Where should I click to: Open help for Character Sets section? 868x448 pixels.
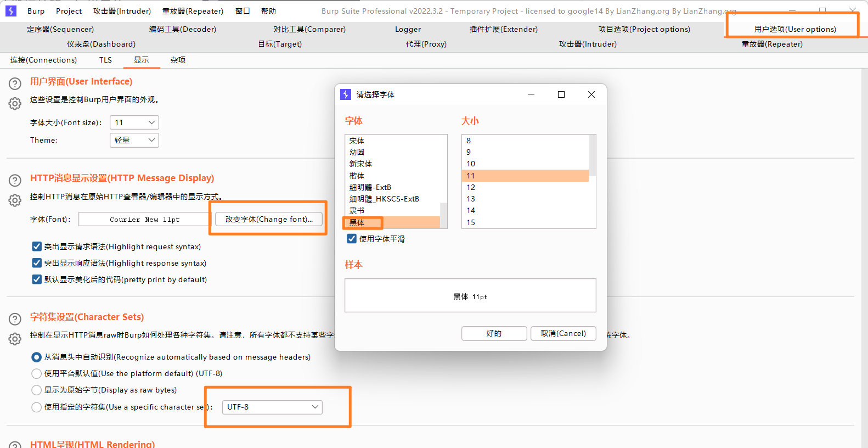coord(15,319)
